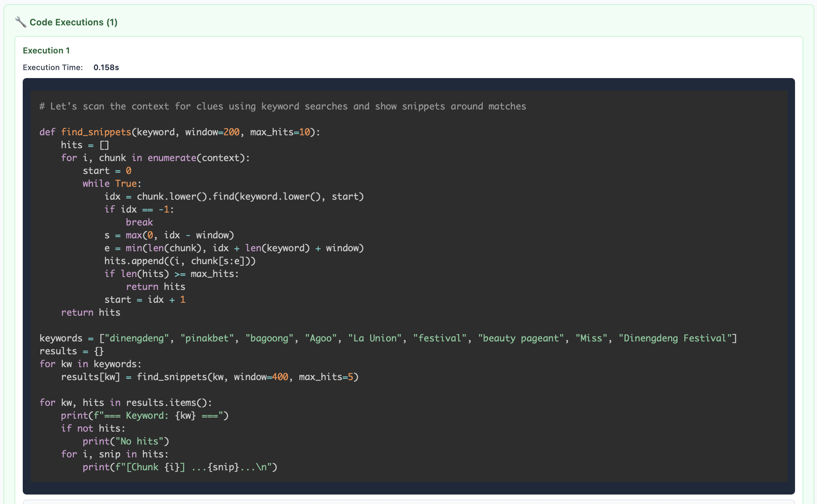This screenshot has width=817, height=504.
Task: Select the Execution 1 heading
Action: [46, 50]
